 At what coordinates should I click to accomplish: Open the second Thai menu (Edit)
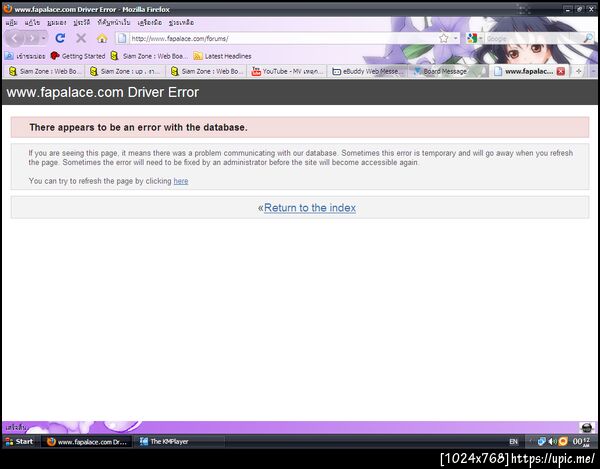(32, 23)
